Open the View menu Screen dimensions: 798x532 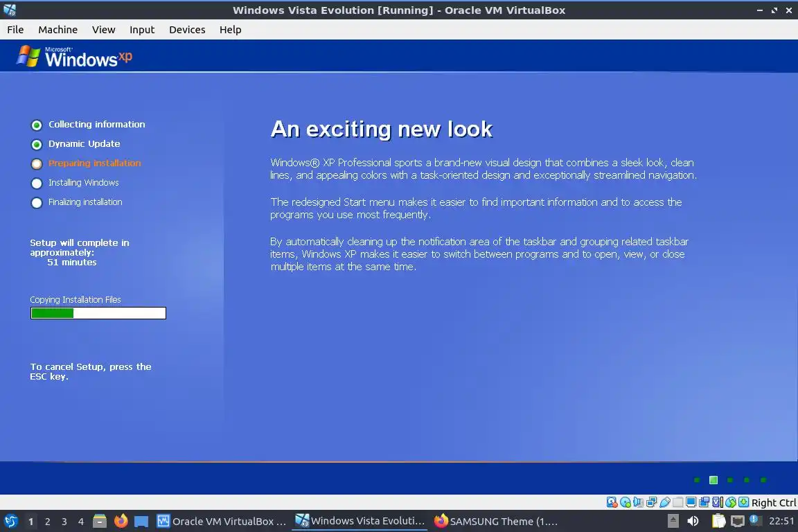pos(103,30)
